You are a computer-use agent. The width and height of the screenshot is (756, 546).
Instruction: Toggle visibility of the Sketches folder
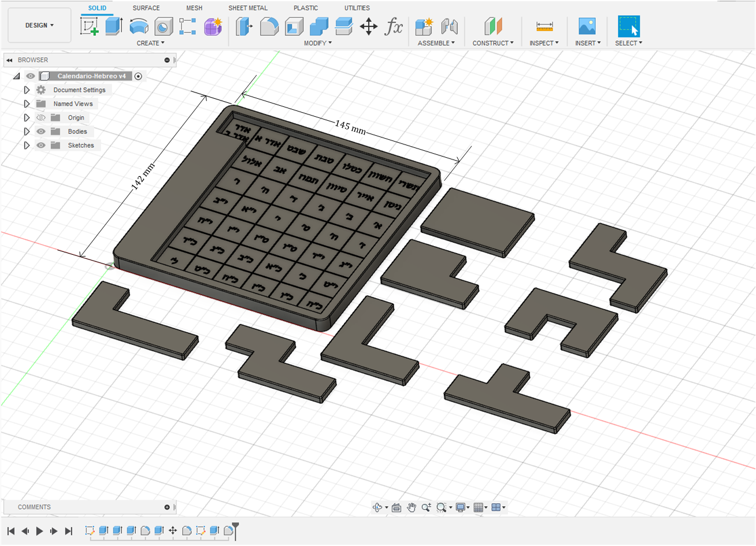tap(41, 146)
